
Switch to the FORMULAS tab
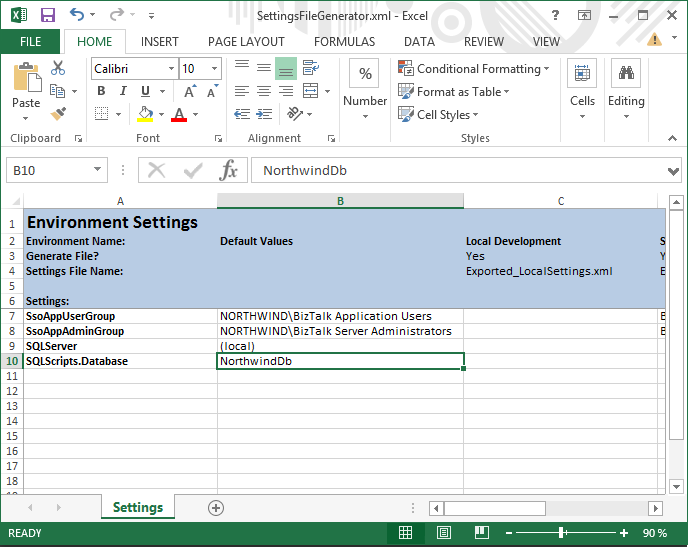344,42
